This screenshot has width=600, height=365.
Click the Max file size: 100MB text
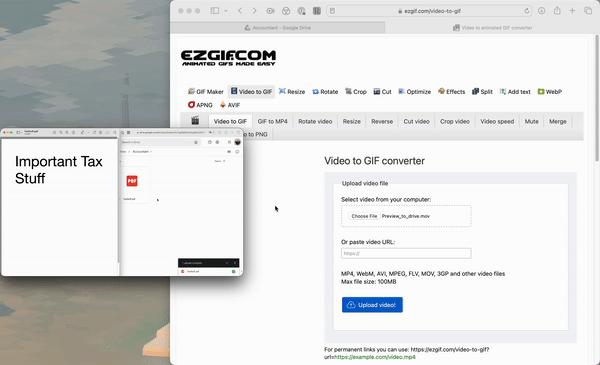(368, 282)
